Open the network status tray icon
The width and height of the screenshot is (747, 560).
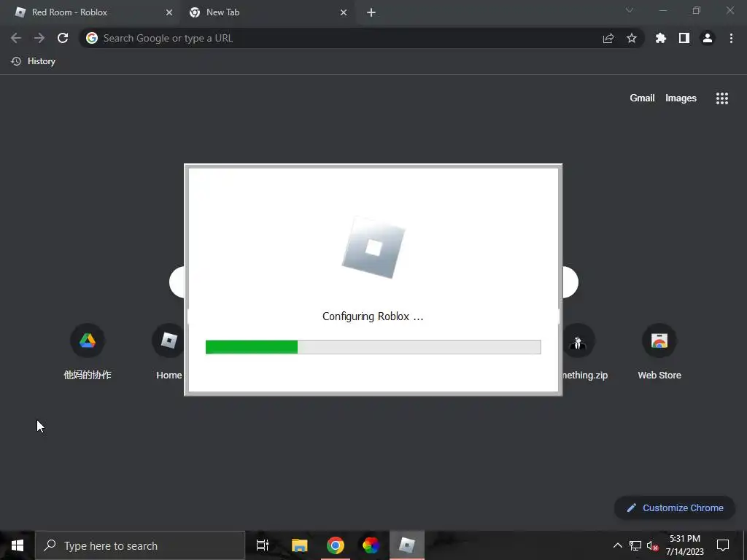635,545
